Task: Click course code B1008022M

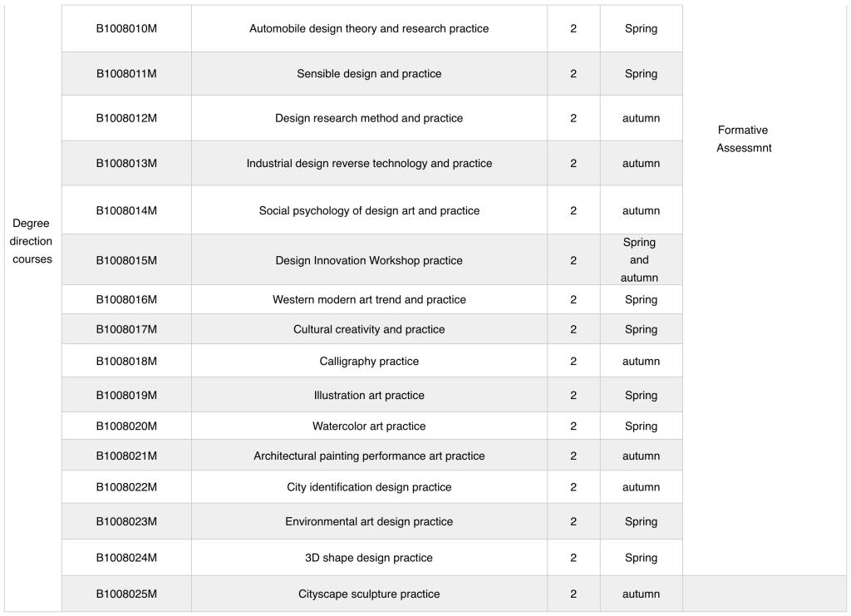Action: click(x=126, y=487)
